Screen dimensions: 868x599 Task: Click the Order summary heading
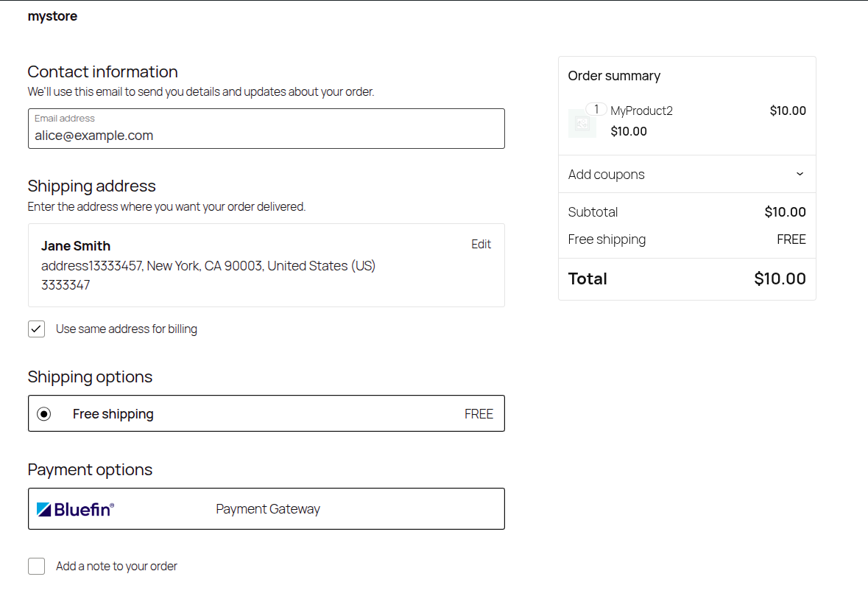[x=614, y=75]
